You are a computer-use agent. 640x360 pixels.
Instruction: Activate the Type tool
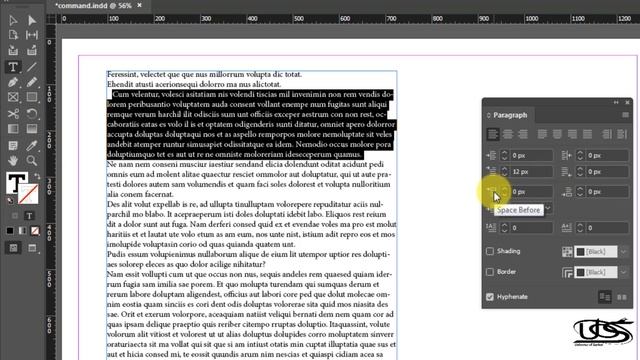(13, 67)
